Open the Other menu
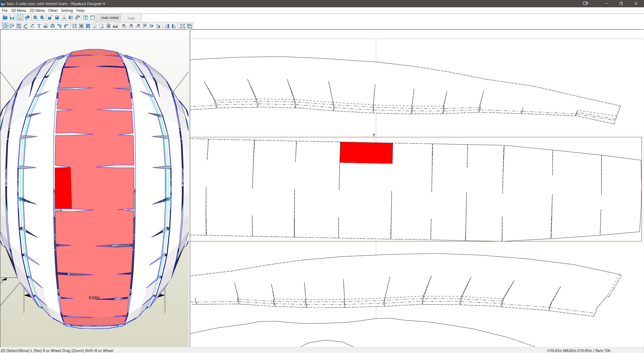The height and width of the screenshot is (353, 644). tap(53, 11)
